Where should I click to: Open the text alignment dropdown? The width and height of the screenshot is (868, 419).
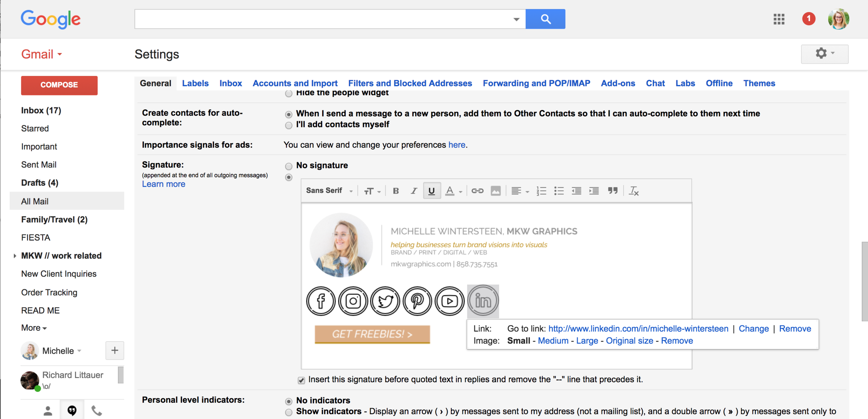[520, 191]
